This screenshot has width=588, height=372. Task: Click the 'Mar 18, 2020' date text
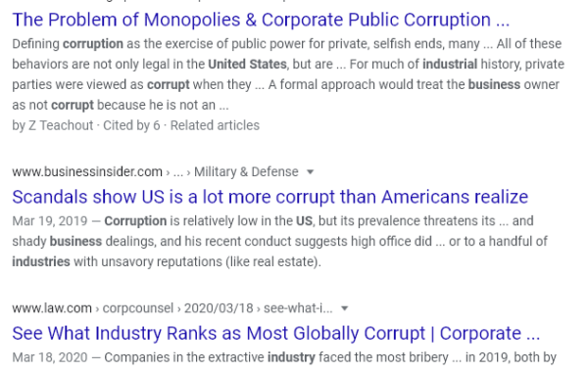click(x=50, y=357)
